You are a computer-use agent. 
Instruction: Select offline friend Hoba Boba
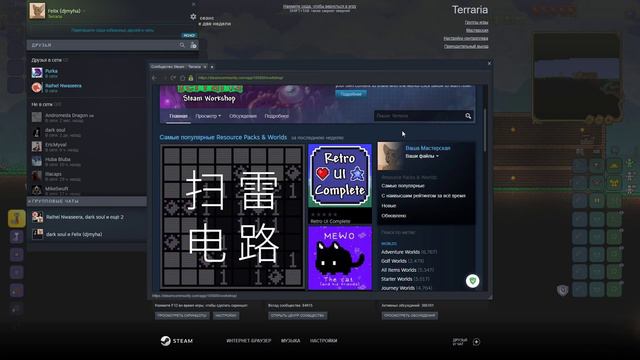click(58, 161)
